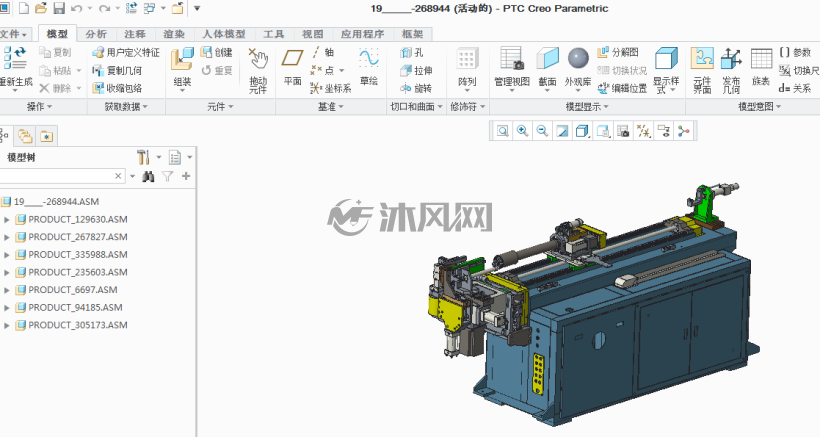Click the Section (截面) icon
The image size is (820, 437).
click(548, 59)
